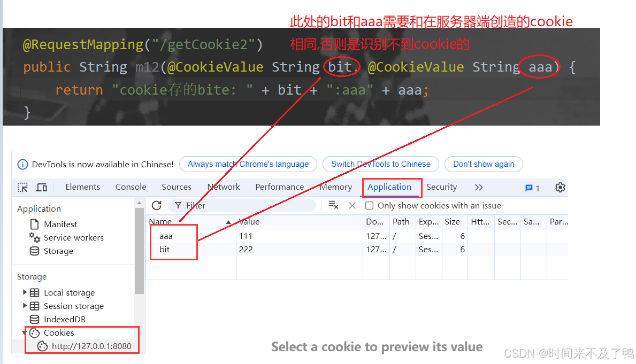Click Switch DevTools to Chinese button

point(380,164)
